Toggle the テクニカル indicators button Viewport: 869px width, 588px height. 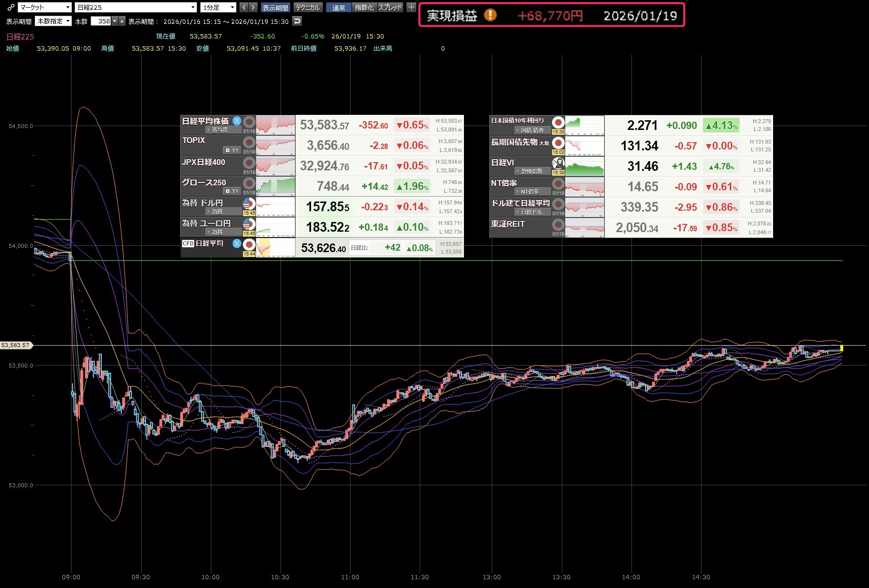click(x=308, y=7)
